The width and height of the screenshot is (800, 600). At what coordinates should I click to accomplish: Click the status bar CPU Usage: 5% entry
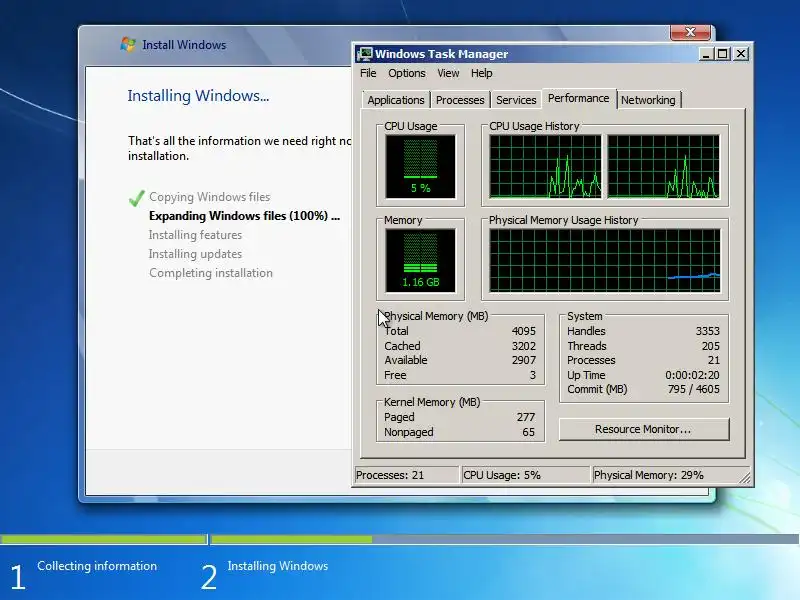[525, 475]
